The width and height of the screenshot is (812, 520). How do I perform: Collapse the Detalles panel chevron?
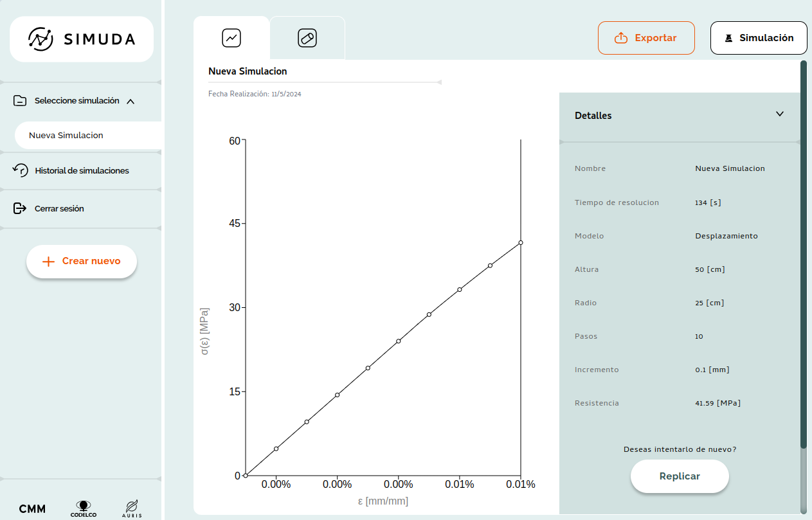coord(780,114)
